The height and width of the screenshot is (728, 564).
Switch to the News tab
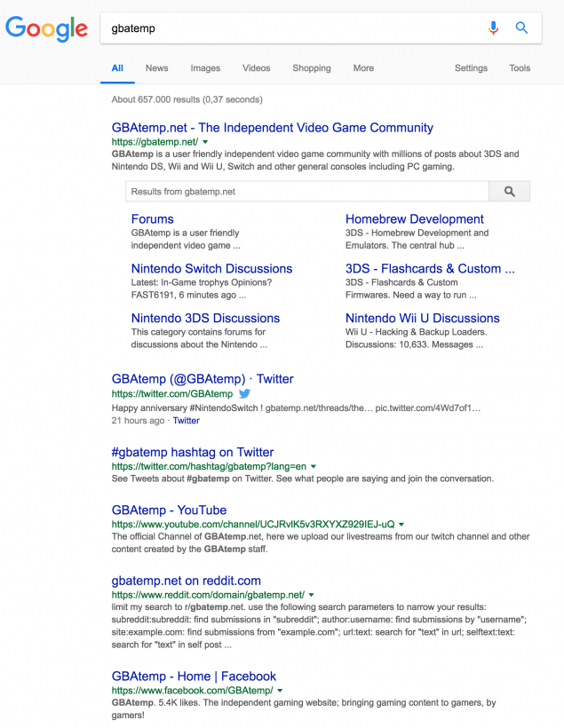(157, 68)
